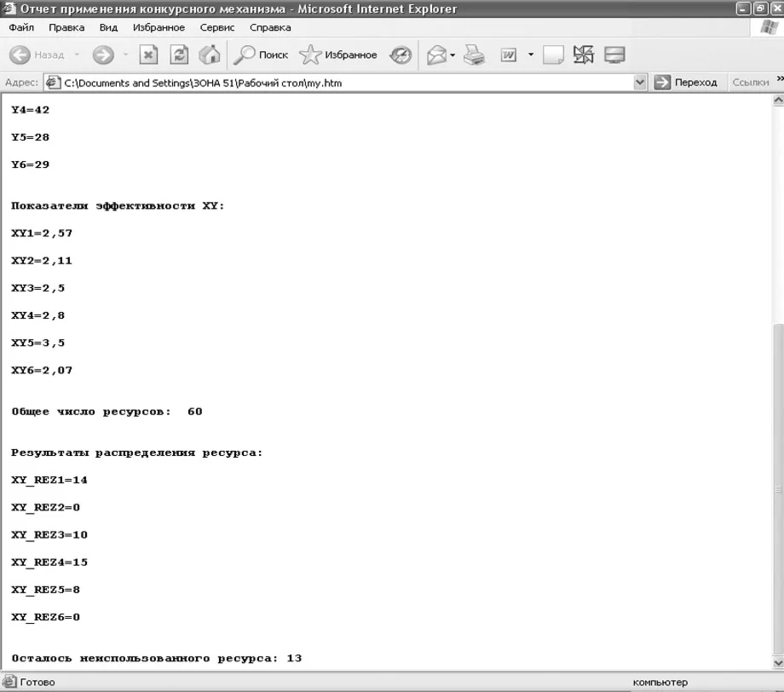Expand the address bar dropdown
This screenshot has width=784, height=692.
(x=639, y=83)
